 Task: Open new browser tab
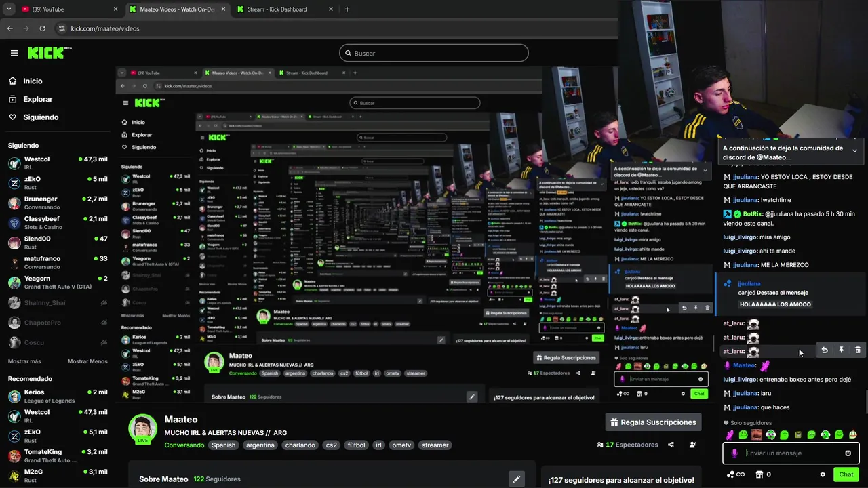[x=347, y=9]
